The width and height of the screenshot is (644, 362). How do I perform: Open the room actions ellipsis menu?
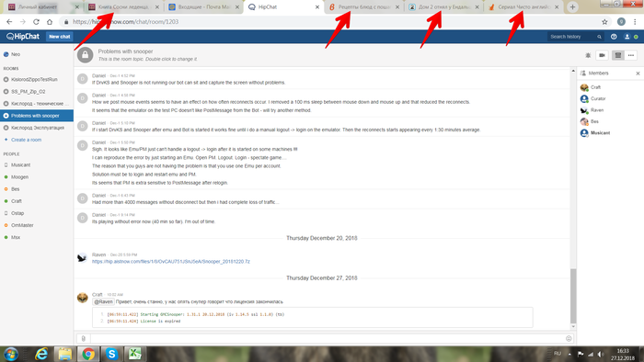point(631,55)
